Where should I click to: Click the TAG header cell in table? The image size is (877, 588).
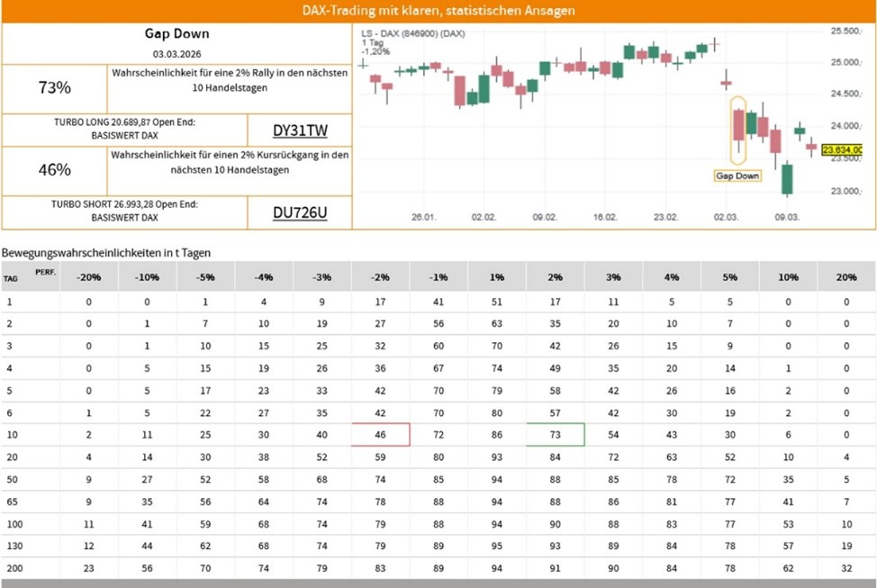(x=11, y=278)
